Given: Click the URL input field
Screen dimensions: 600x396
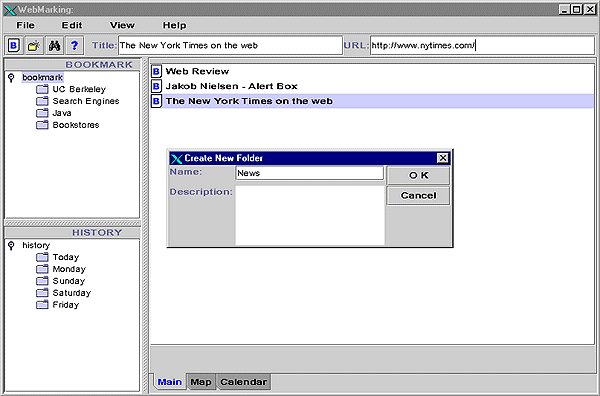Looking at the screenshot, I should pyautogui.click(x=483, y=46).
